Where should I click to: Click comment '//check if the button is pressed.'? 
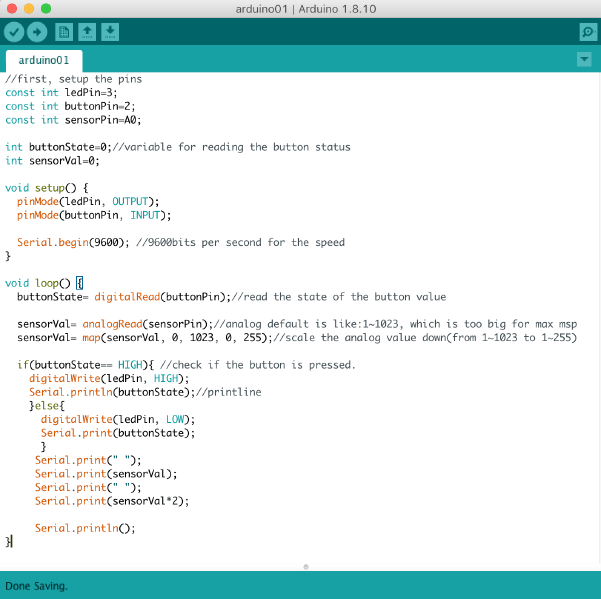[x=258, y=365]
